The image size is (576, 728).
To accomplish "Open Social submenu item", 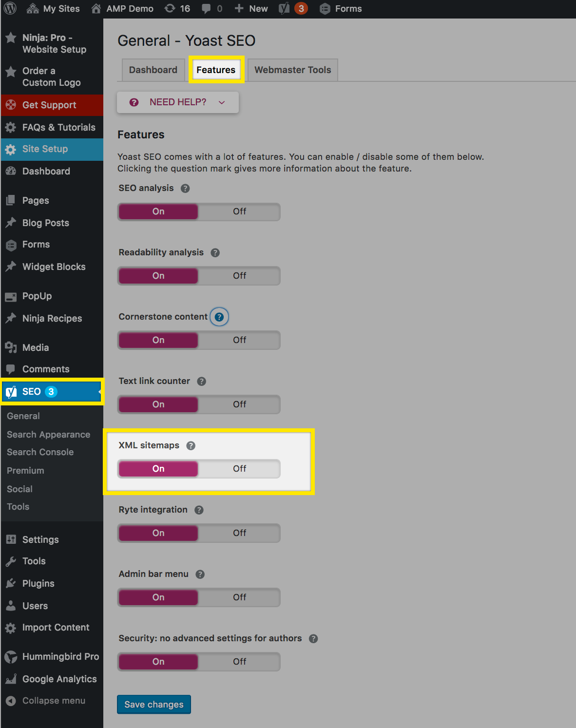I will click(x=19, y=489).
